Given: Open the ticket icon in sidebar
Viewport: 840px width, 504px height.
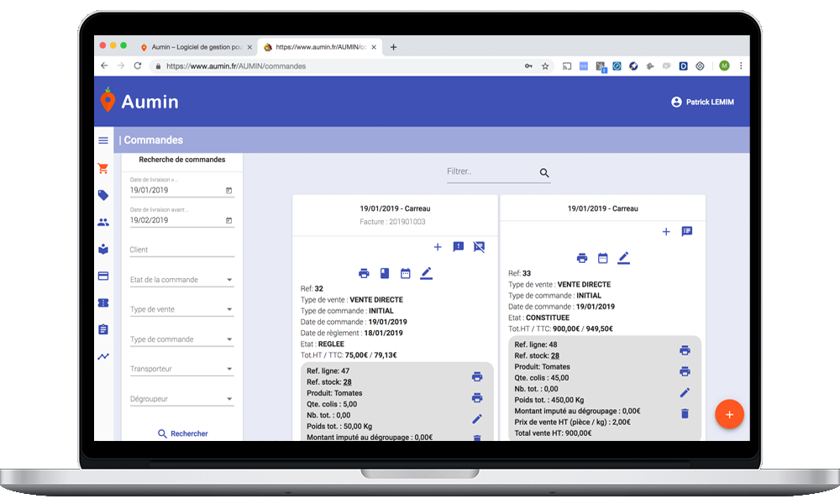Looking at the screenshot, I should click(x=103, y=302).
